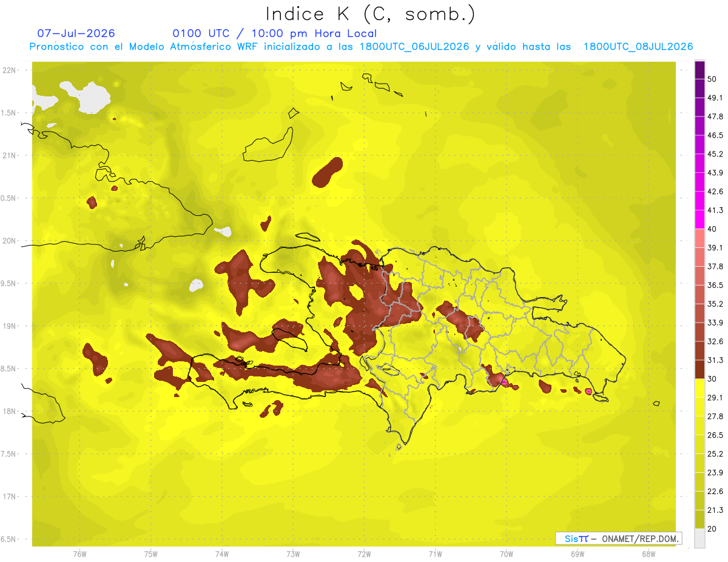
Task: Click the 73W longitude axis label
Action: coord(293,554)
